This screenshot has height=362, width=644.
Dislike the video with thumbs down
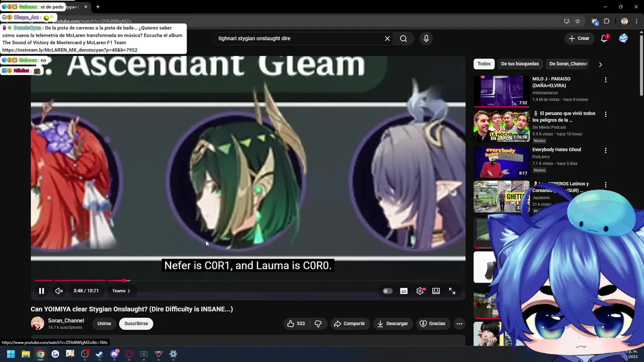tap(318, 323)
